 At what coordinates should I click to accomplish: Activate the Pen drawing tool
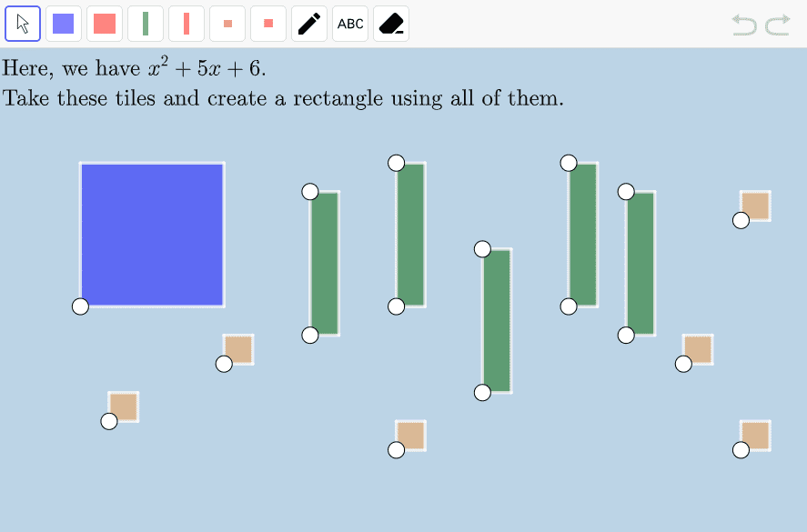point(309,24)
